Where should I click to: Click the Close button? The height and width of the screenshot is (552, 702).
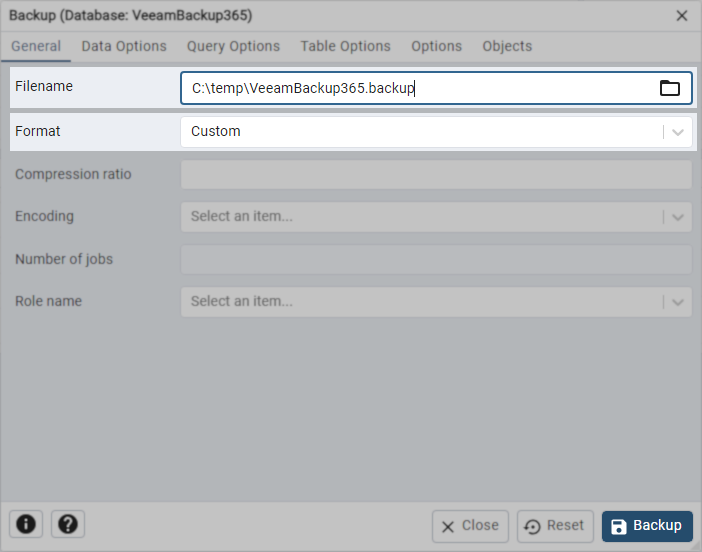point(470,526)
